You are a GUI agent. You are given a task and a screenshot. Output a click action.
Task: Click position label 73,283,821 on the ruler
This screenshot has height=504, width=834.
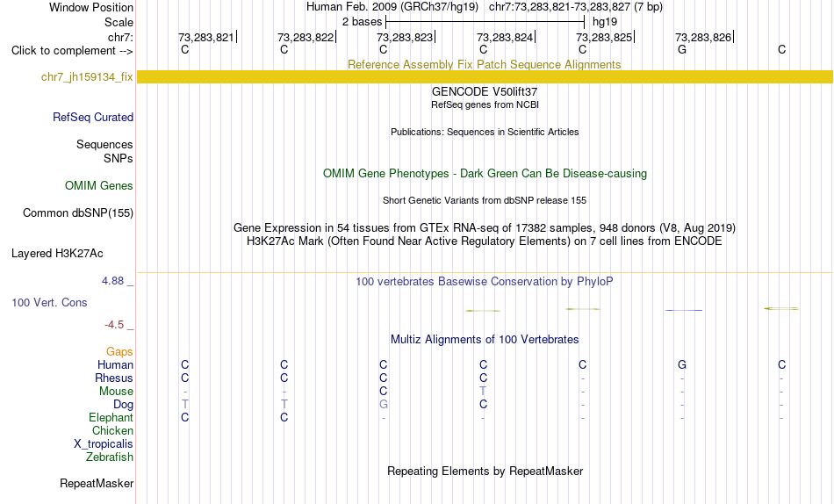tap(205, 37)
